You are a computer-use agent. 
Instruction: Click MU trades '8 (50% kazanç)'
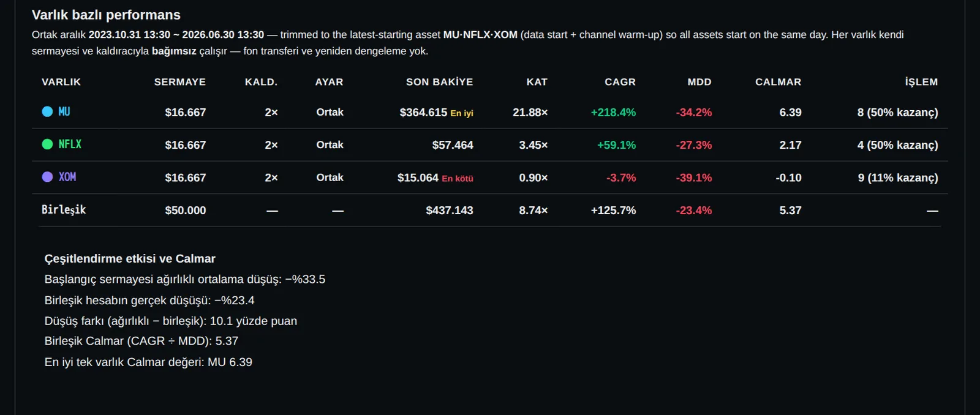tap(898, 113)
